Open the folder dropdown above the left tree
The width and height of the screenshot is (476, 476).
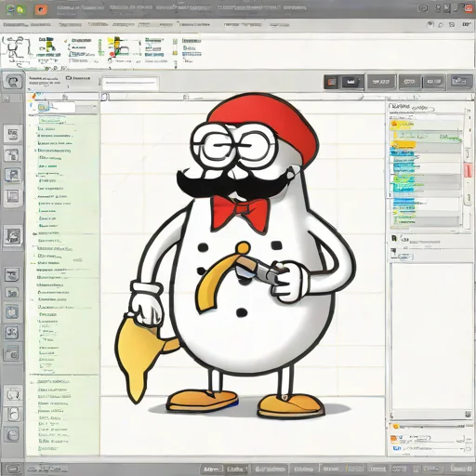coord(56,107)
